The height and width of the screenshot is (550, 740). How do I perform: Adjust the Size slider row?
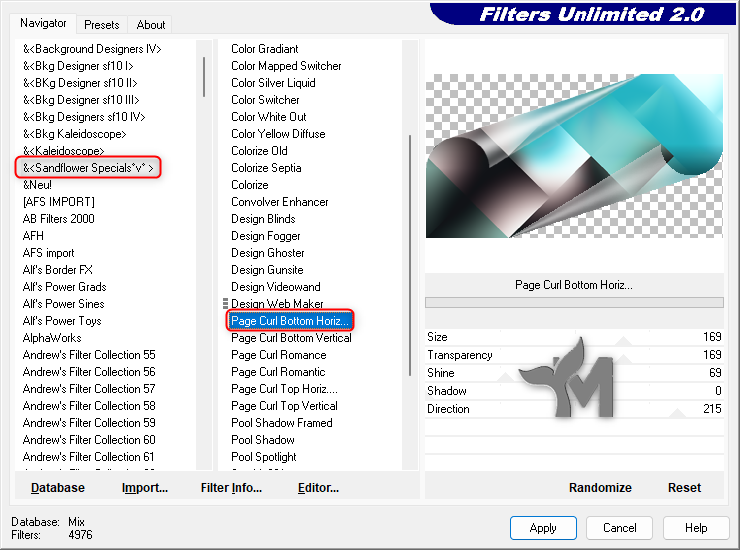[x=574, y=337]
